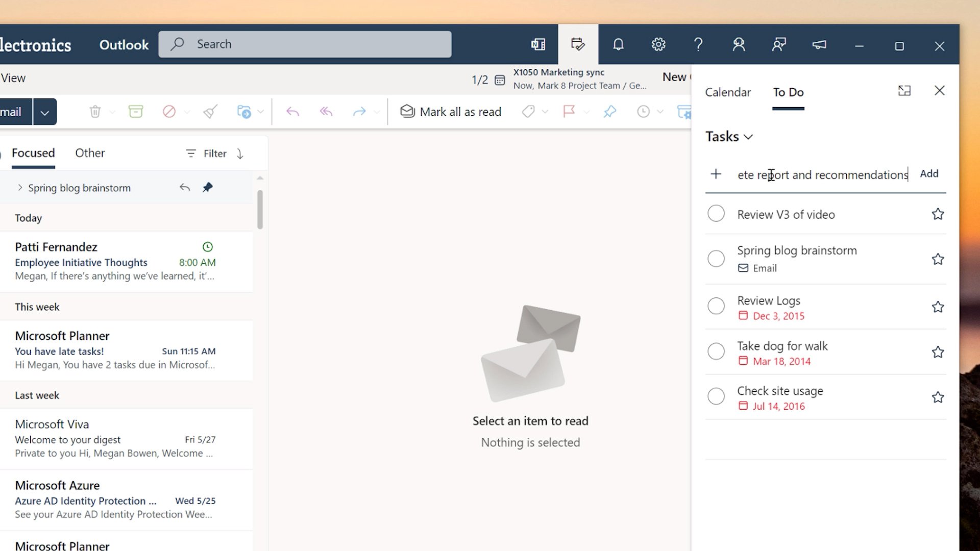Screen dimensions: 980x551
Task: Click the Sweep broom icon
Action: [210, 111]
